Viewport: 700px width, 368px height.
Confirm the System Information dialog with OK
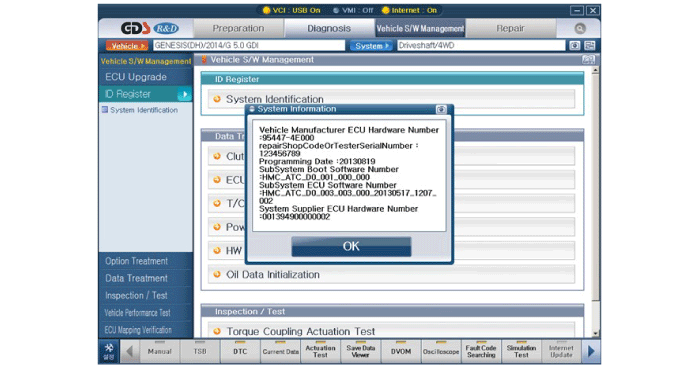click(x=351, y=246)
